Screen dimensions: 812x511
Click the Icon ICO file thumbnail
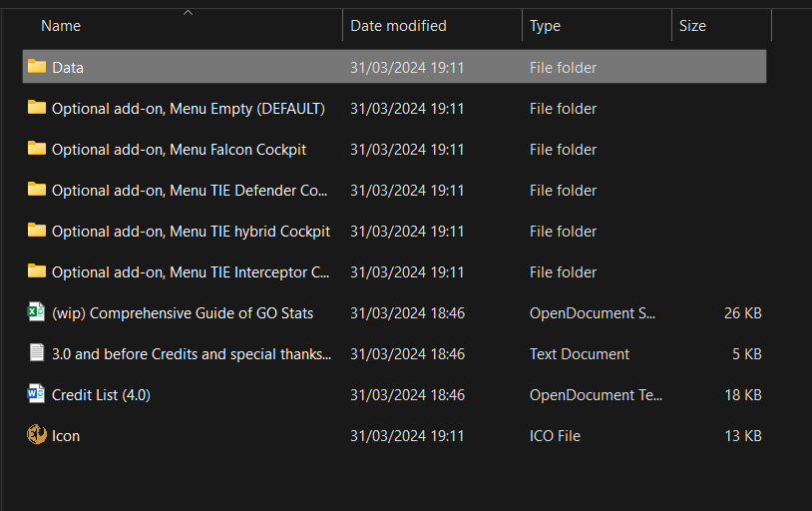pos(37,435)
